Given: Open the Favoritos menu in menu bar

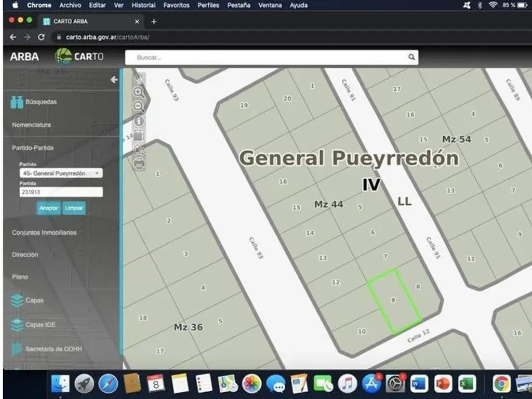Looking at the screenshot, I should 176,5.
